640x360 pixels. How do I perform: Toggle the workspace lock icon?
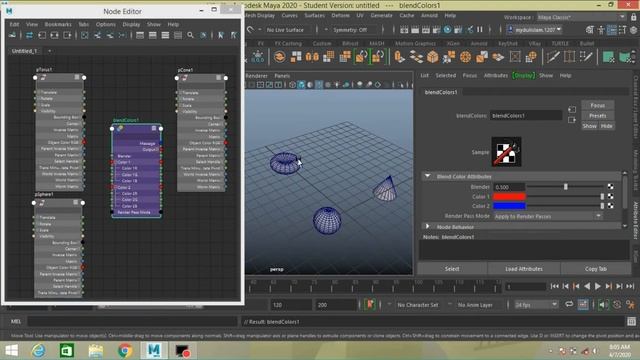pos(633,17)
